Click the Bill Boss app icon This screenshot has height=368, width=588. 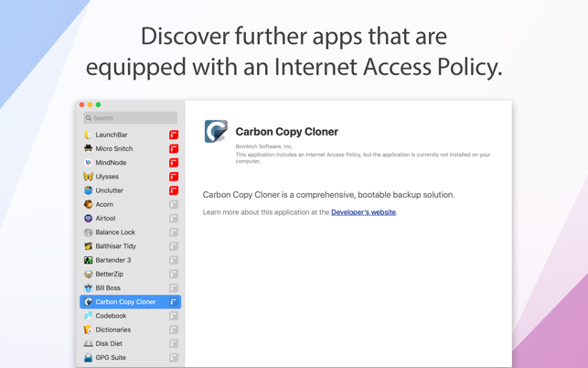88,288
